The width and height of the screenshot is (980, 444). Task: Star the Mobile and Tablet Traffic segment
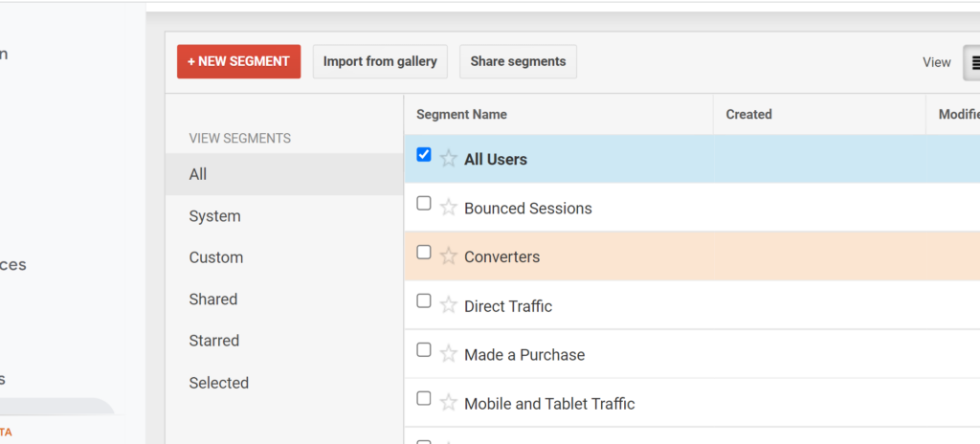point(448,404)
